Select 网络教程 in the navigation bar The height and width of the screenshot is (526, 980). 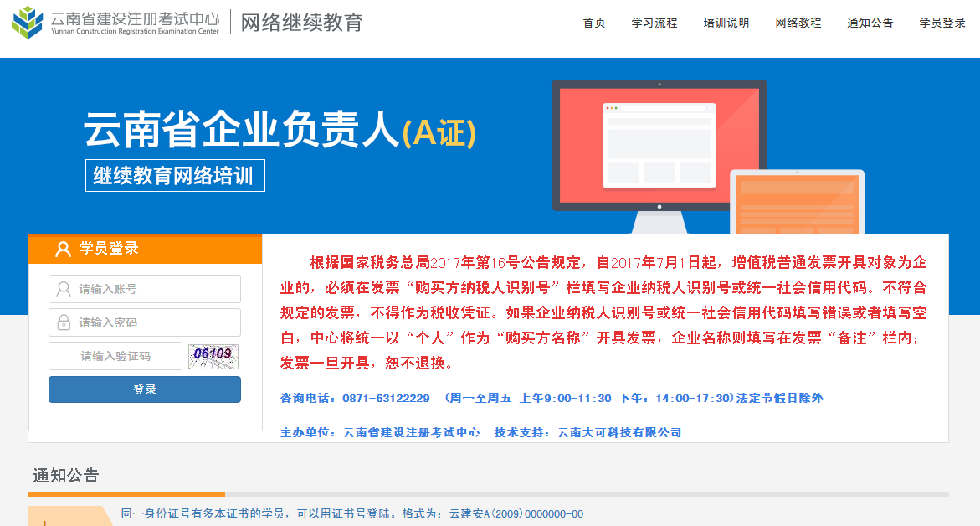coord(798,23)
